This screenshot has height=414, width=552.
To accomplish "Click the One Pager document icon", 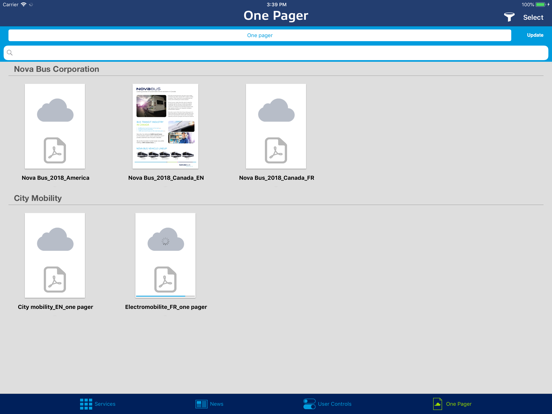I will [437, 404].
